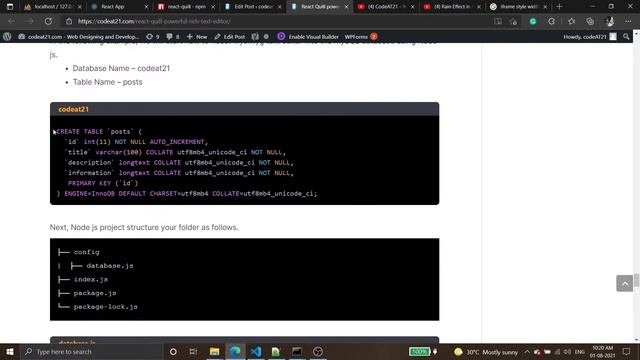Viewport: 640px width, 360px height.
Task: Open Edge settings and more menu
Action: pyautogui.click(x=628, y=21)
